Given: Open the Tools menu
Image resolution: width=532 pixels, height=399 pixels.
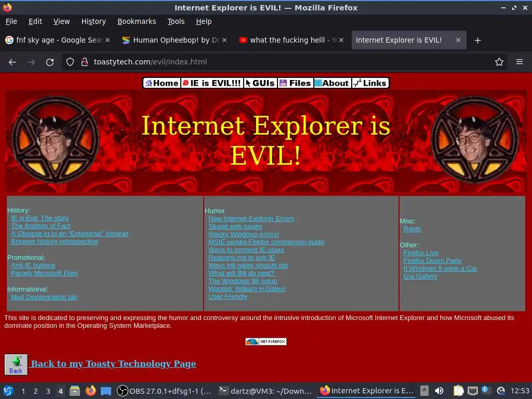Looking at the screenshot, I should [x=176, y=21].
